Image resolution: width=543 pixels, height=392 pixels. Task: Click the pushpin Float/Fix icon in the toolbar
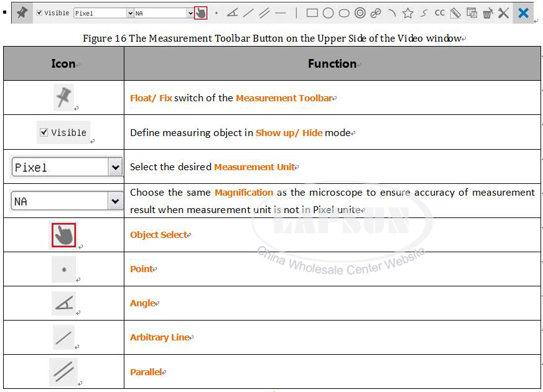22,12
